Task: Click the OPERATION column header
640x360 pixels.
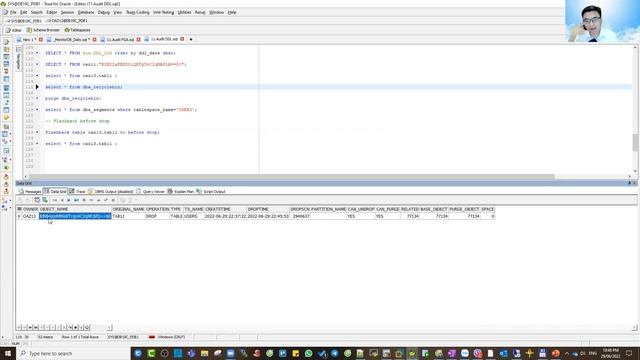Action: [x=157, y=209]
